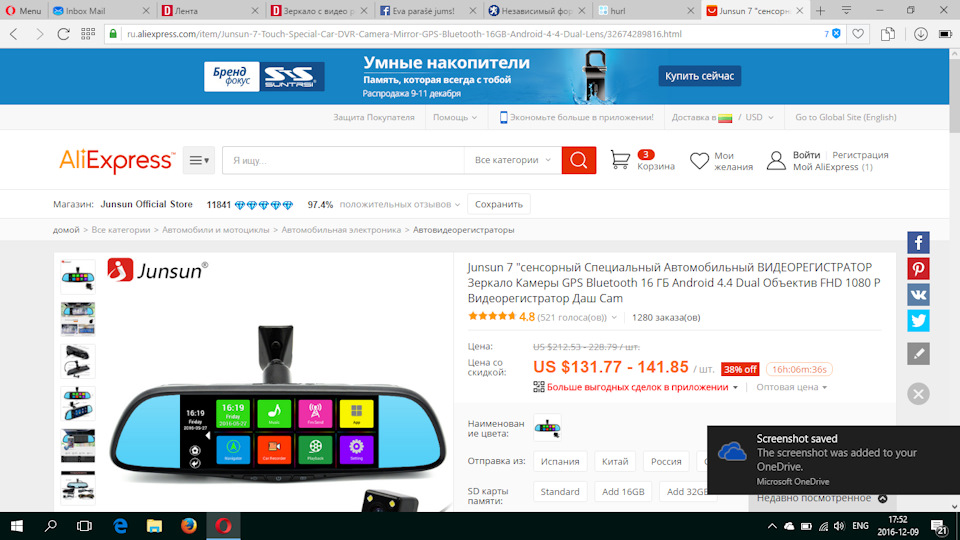Screen dimensions: 960x540
Task: Open Windows taskbar search
Action: tap(51, 526)
